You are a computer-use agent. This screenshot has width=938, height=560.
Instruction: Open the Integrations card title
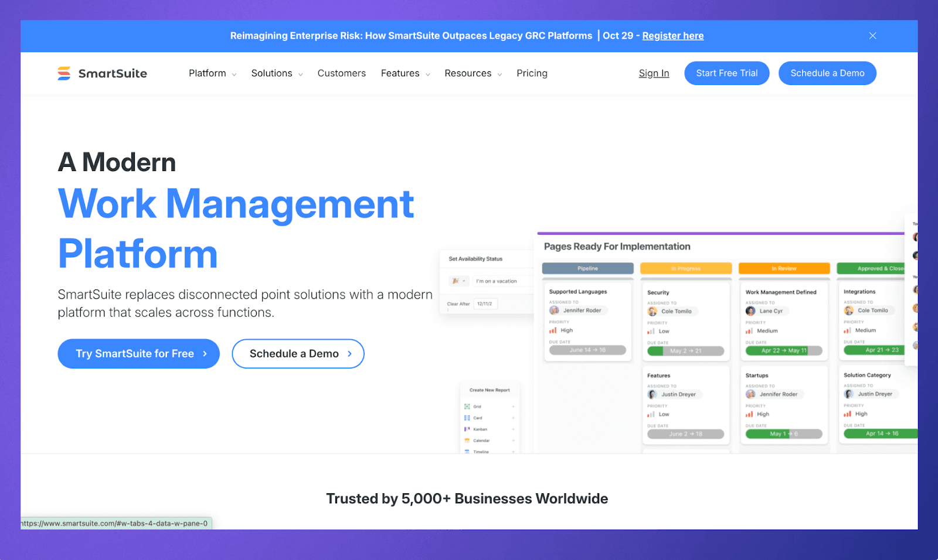coord(859,292)
